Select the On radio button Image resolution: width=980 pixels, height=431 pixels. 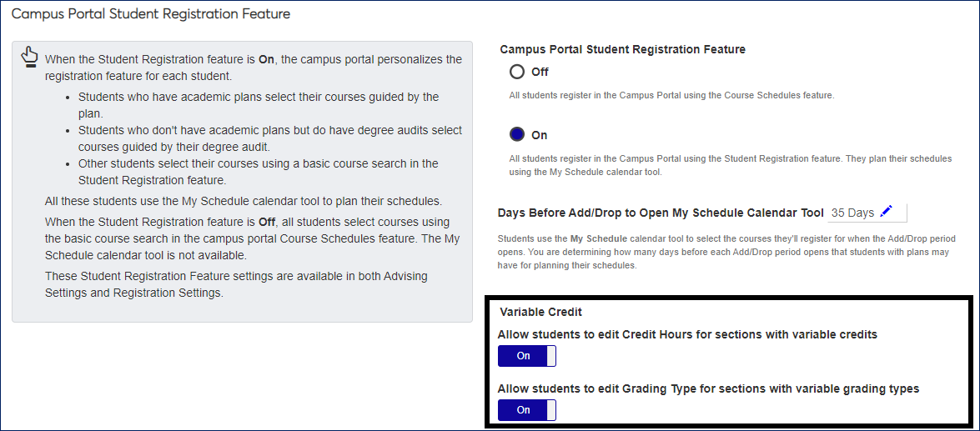517,134
